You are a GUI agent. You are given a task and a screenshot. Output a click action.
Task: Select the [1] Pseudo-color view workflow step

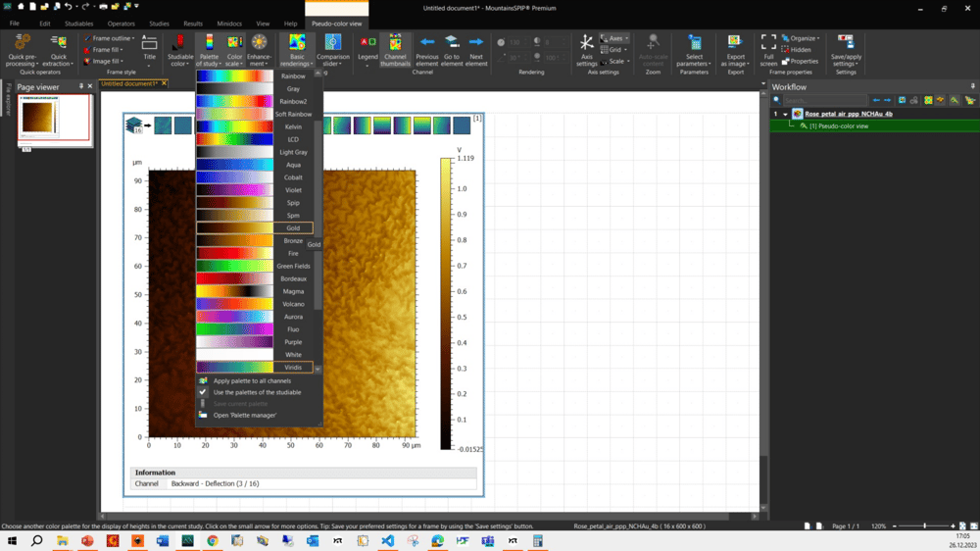pyautogui.click(x=839, y=125)
